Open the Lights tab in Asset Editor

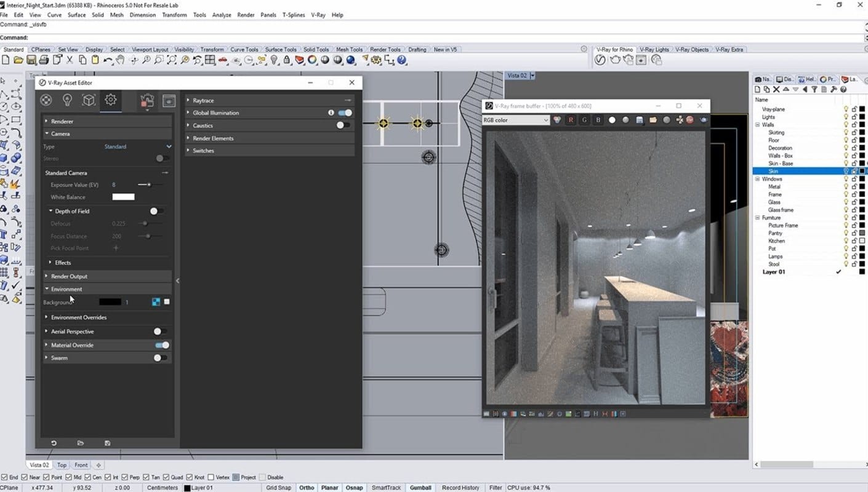pyautogui.click(x=68, y=100)
